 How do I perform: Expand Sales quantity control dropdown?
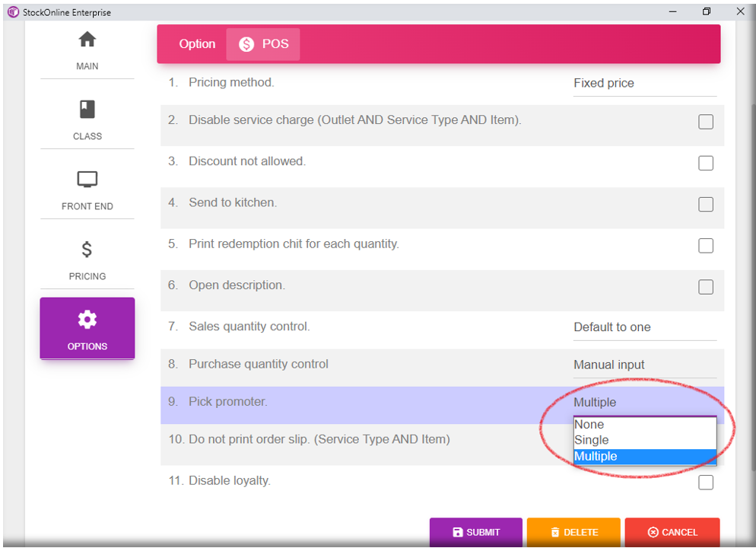pyautogui.click(x=644, y=327)
